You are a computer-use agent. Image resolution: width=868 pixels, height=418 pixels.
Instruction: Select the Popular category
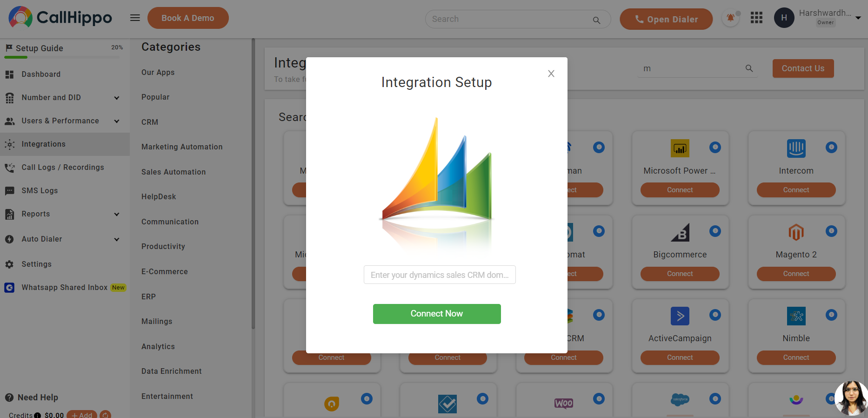(x=155, y=97)
